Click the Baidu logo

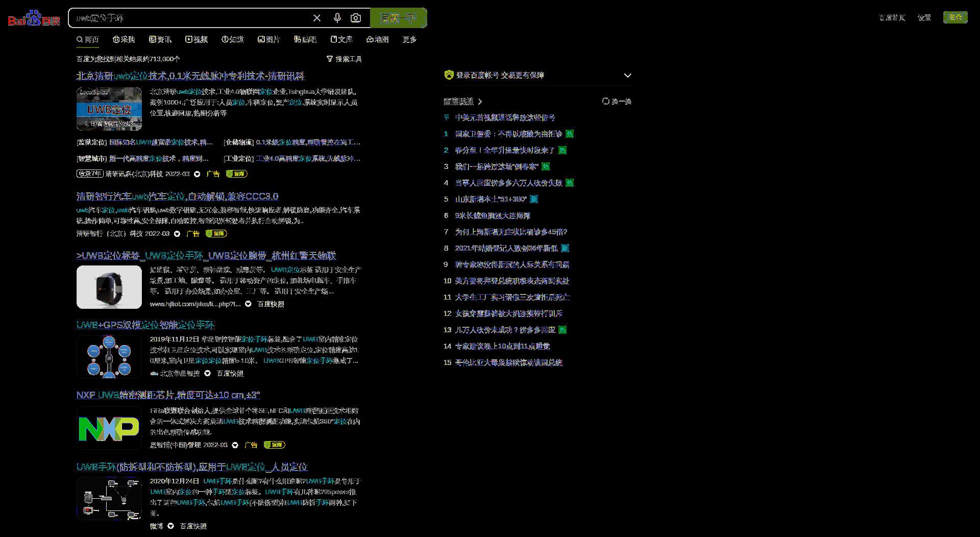click(x=34, y=18)
